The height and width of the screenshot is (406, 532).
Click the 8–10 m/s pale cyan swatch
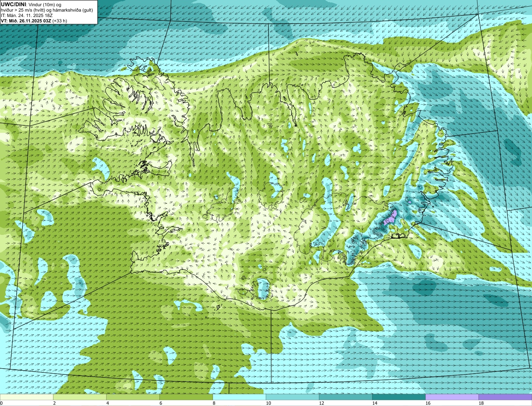(x=239, y=397)
